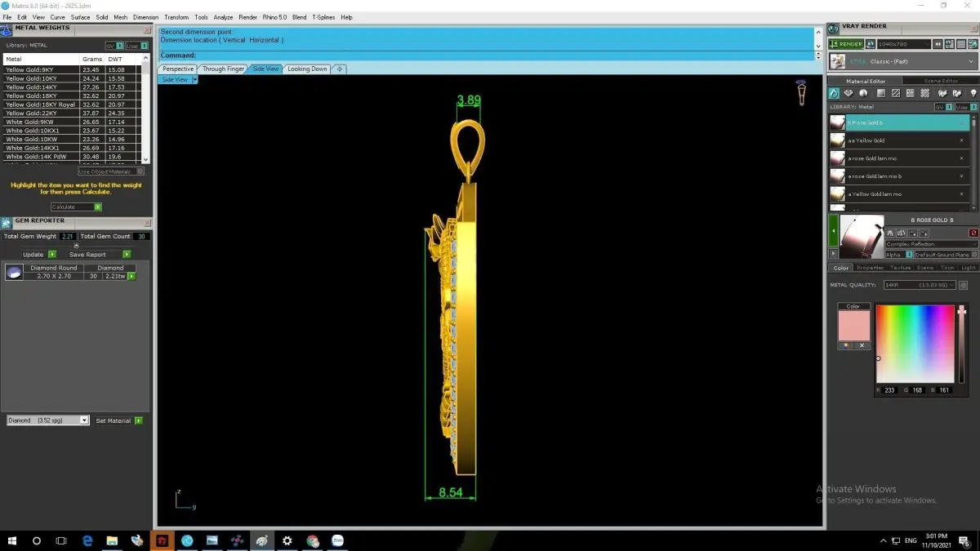Select White Gold:9KW row
Image resolution: width=980 pixels, height=551 pixels.
(x=72, y=122)
